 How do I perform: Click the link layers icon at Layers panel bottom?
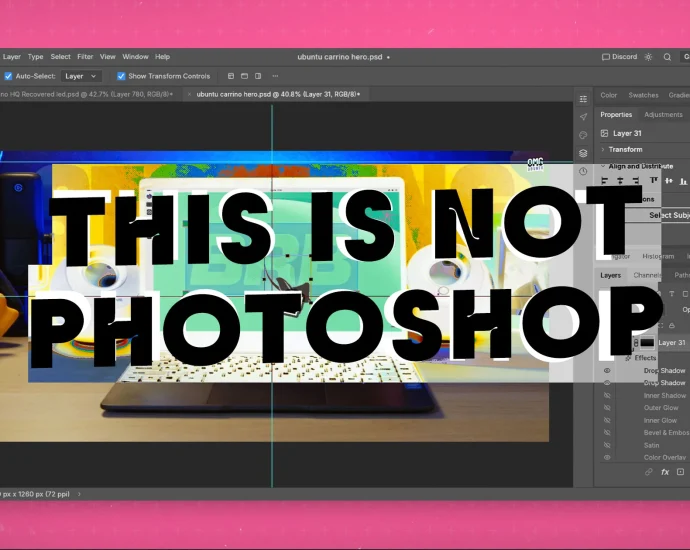(649, 472)
